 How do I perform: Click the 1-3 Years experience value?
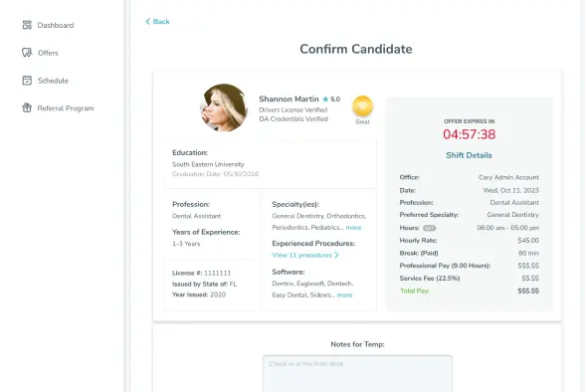click(x=186, y=244)
